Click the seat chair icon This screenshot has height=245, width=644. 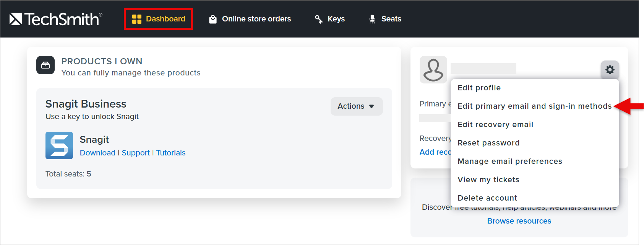(372, 19)
